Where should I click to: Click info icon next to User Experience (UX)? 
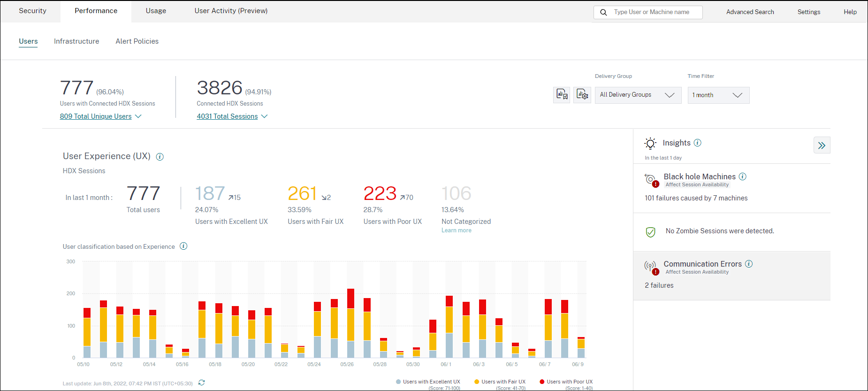coord(160,157)
